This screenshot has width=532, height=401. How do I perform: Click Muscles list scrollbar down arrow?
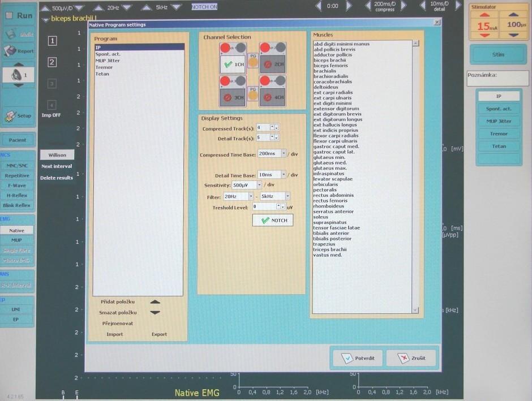tap(415, 310)
